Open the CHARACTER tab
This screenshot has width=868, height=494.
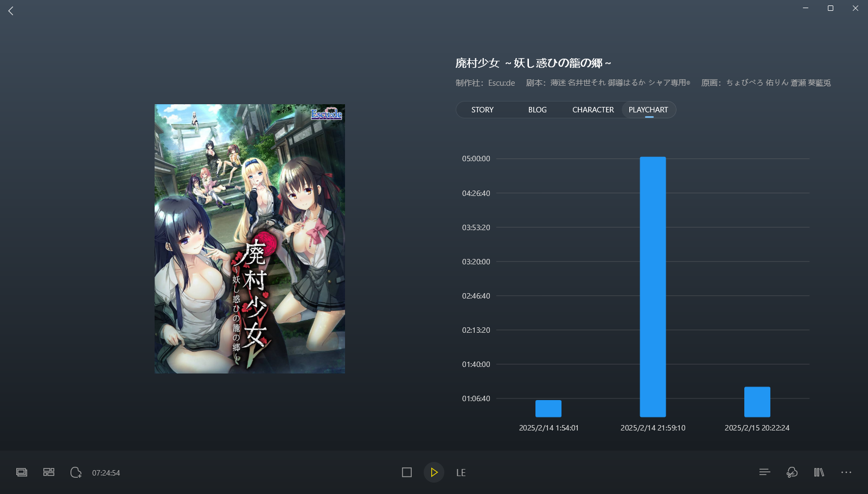click(x=593, y=110)
